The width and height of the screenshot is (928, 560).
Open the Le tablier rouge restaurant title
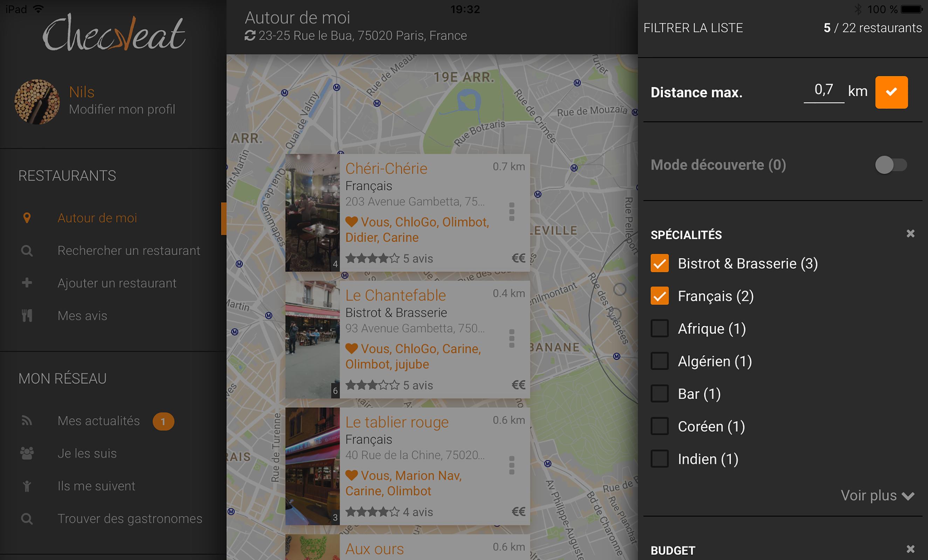pos(397,422)
